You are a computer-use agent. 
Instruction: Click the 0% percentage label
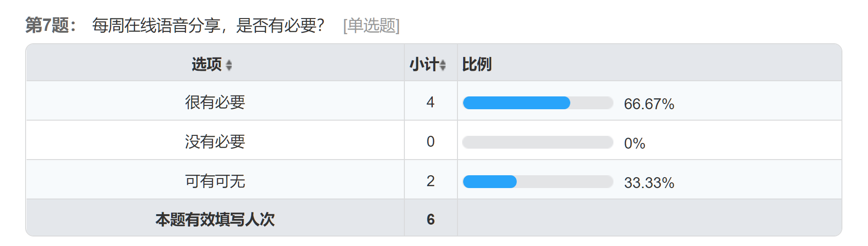[635, 143]
